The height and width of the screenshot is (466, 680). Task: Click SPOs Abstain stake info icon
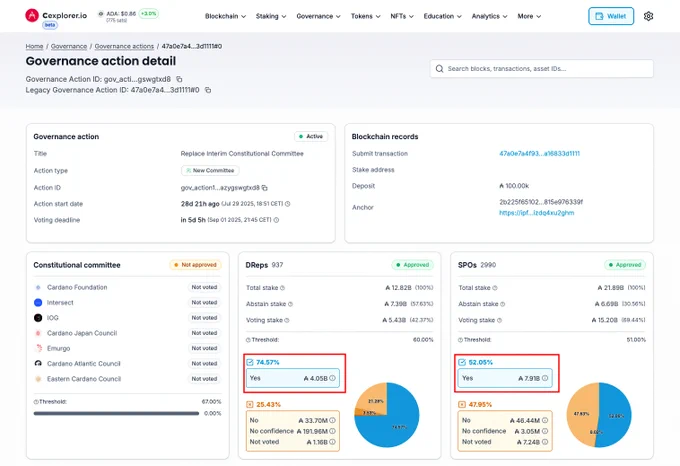click(503, 304)
